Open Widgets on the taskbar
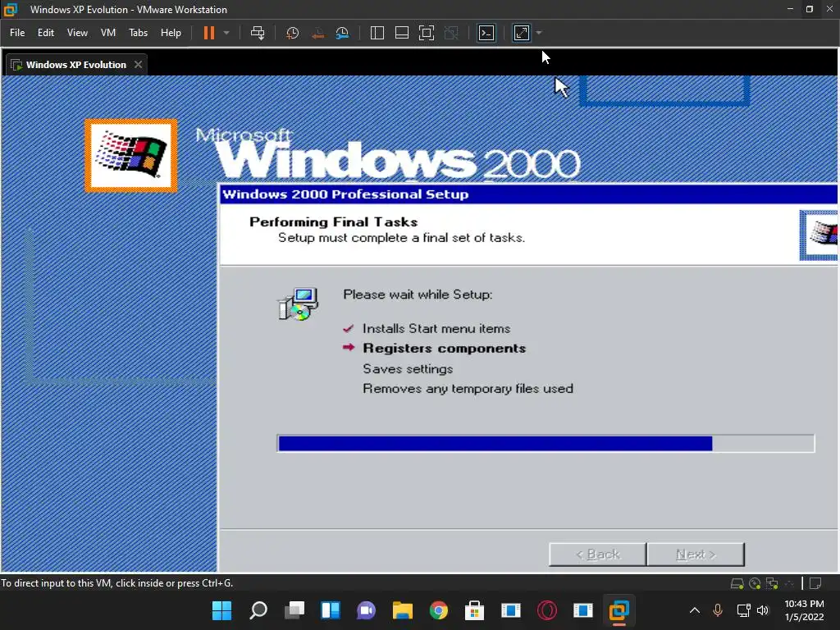The width and height of the screenshot is (840, 630). coord(331,610)
